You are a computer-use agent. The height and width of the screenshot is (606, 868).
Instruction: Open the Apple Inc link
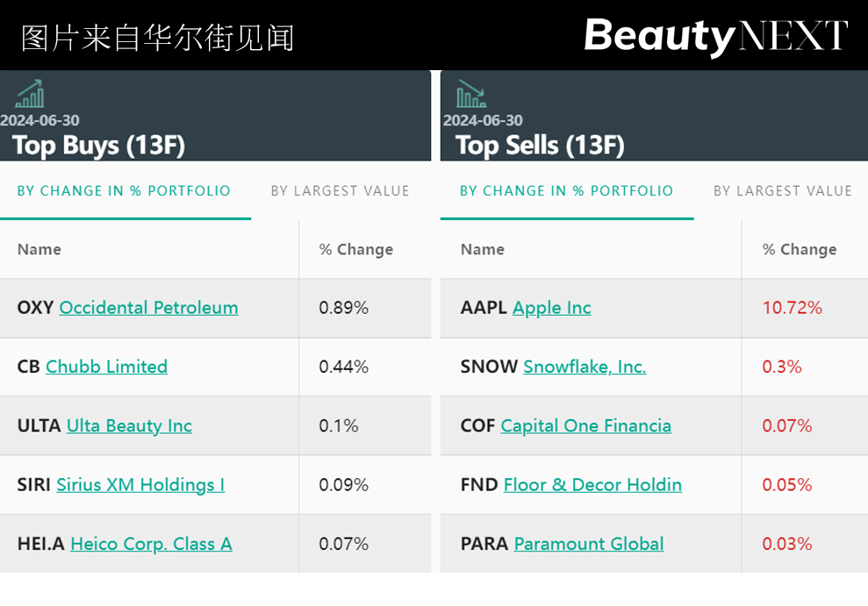coord(551,308)
